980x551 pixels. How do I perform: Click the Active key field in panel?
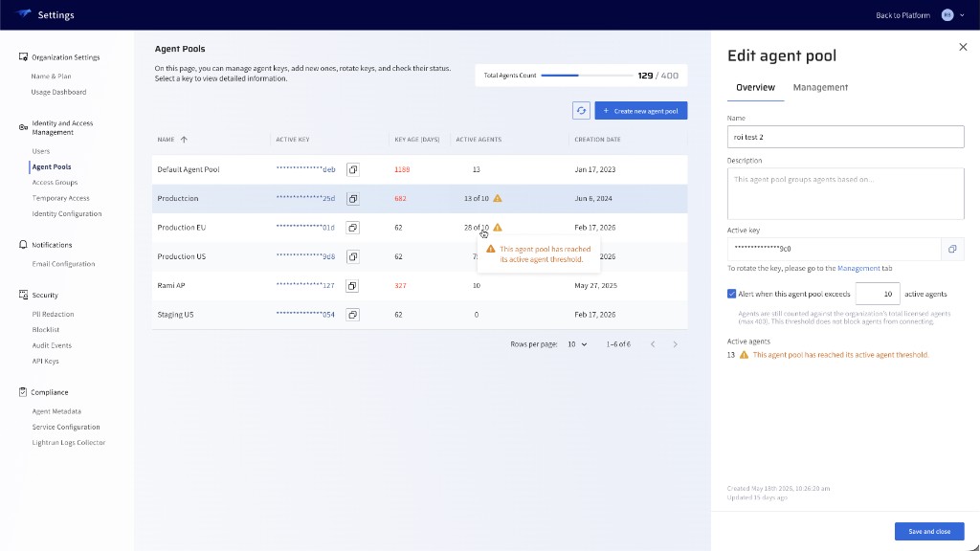pyautogui.click(x=834, y=249)
